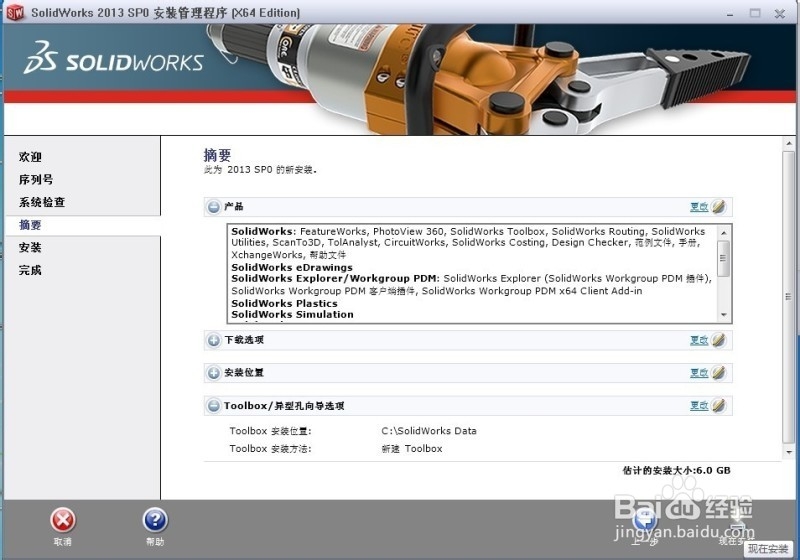Maximize the installation manager window
This screenshot has height=560, width=800.
coord(755,13)
